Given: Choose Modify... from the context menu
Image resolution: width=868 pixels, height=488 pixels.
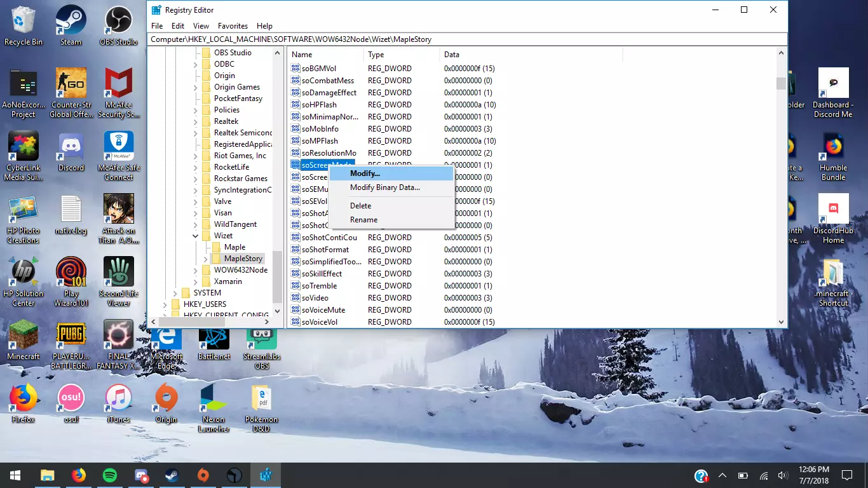Looking at the screenshot, I should pos(365,173).
